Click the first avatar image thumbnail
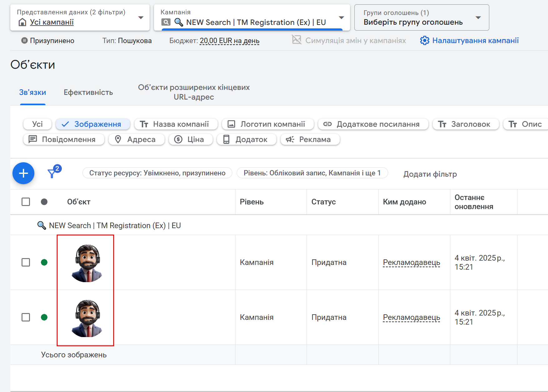548x392 pixels. point(87,263)
